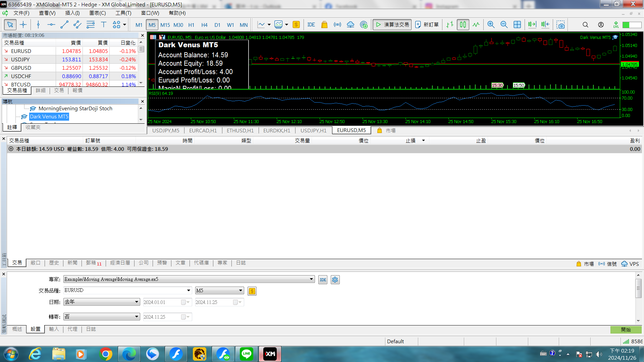Toggle the candlestick chart type button
Screen dimensions: 644x362
[463, 24]
